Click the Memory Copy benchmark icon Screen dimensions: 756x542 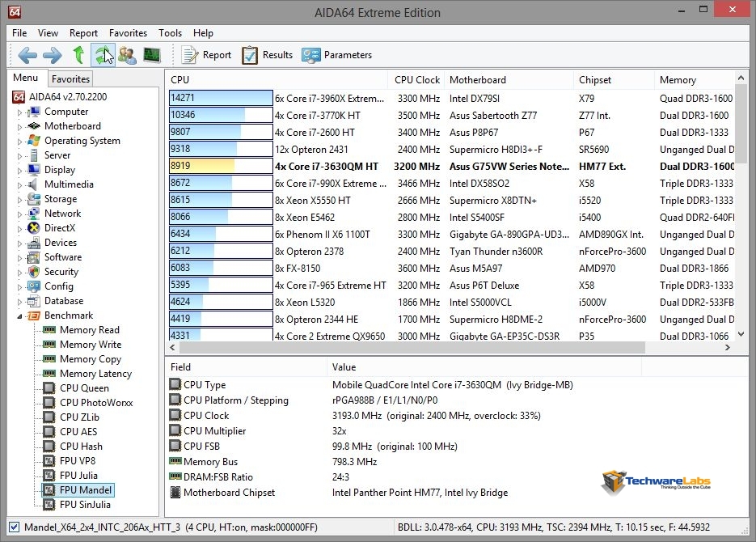point(49,358)
